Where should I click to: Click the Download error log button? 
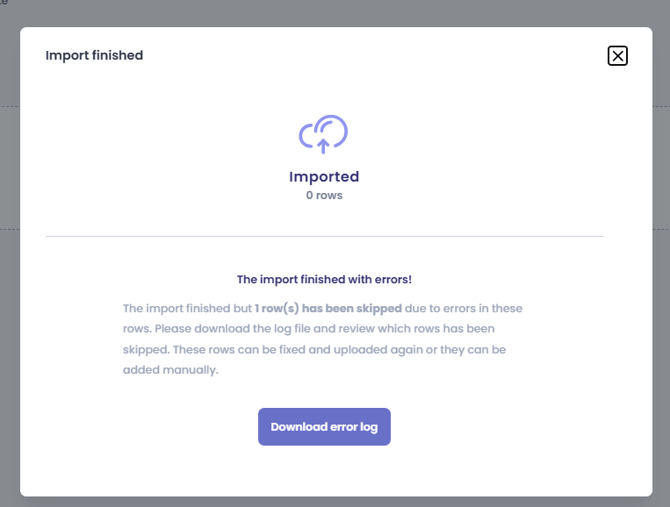(x=324, y=427)
